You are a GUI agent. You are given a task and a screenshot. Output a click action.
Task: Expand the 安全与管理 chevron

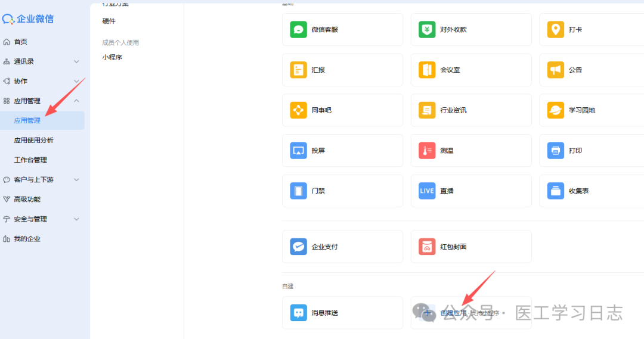click(x=76, y=219)
